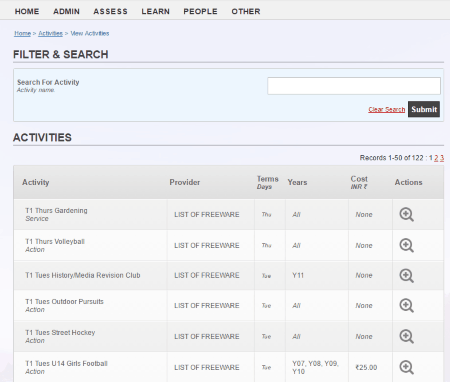Select the T1 Thurs Volleyball activity name

[x=55, y=242]
